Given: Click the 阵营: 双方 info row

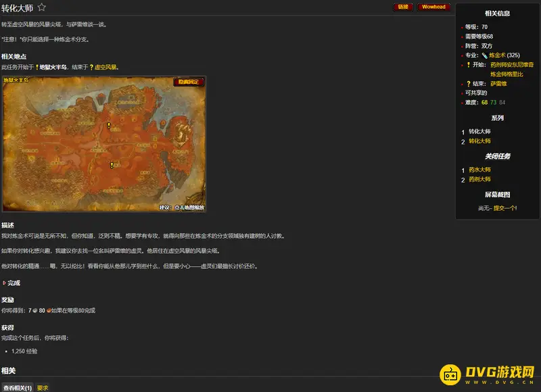Looking at the screenshot, I should (479, 46).
